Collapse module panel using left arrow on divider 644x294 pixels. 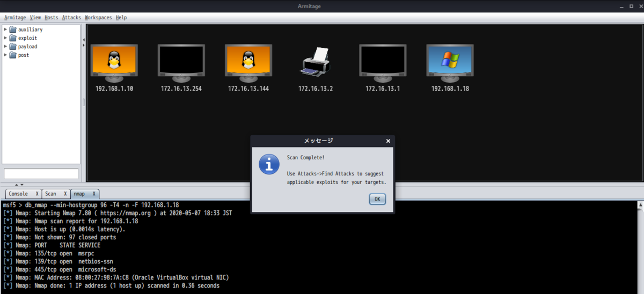coord(83,40)
